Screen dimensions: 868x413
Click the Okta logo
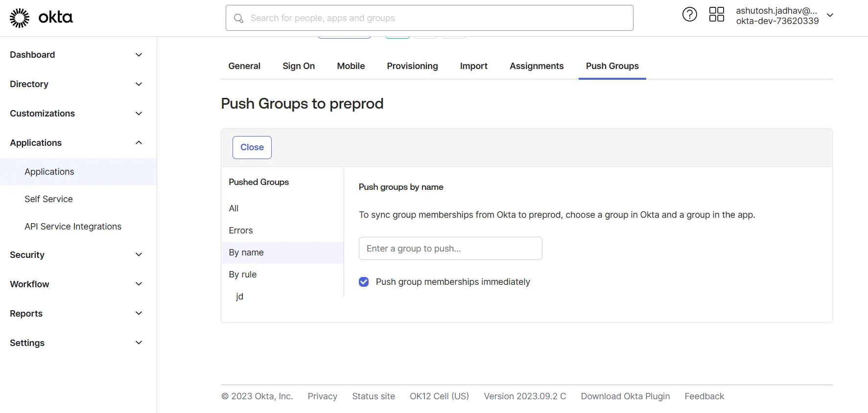41,18
